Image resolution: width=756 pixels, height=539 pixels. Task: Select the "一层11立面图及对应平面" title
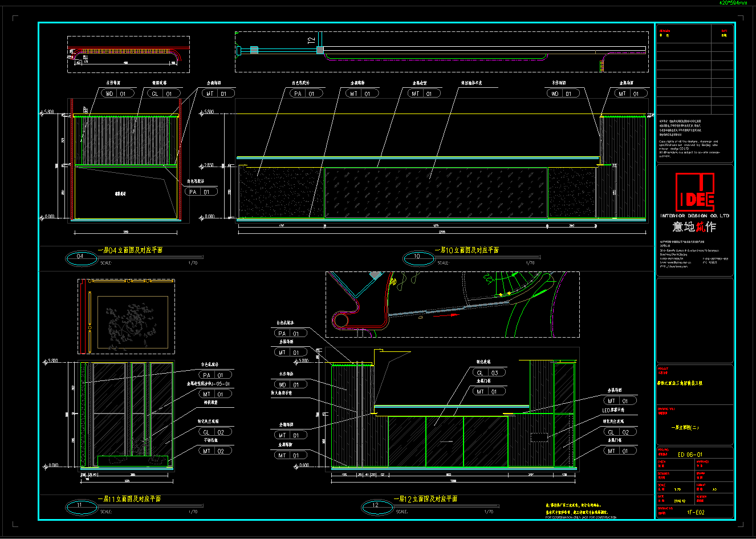click(x=129, y=499)
